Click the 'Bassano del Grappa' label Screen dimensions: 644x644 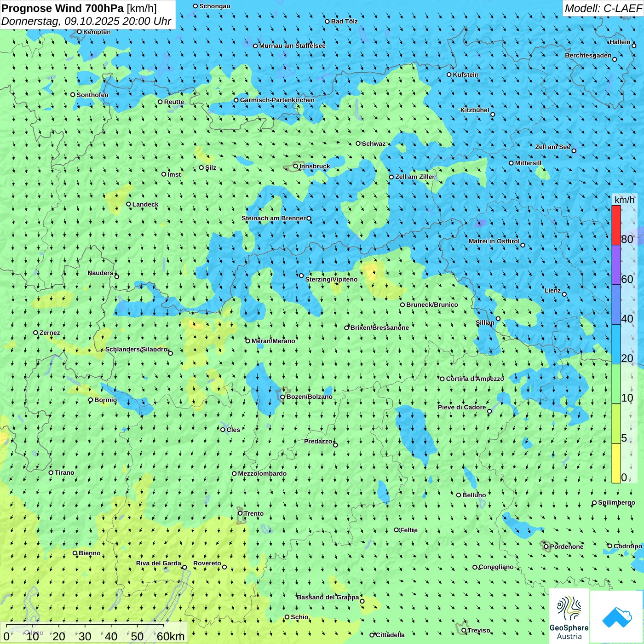[328, 597]
